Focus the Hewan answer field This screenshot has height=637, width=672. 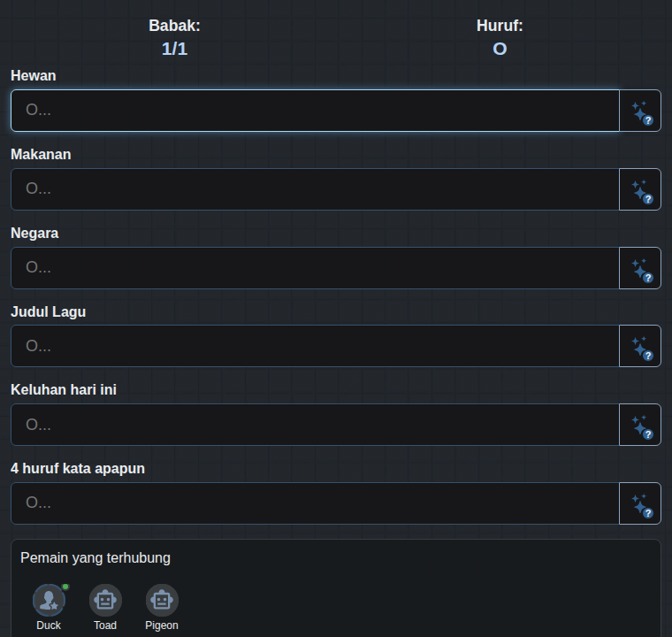coord(315,111)
